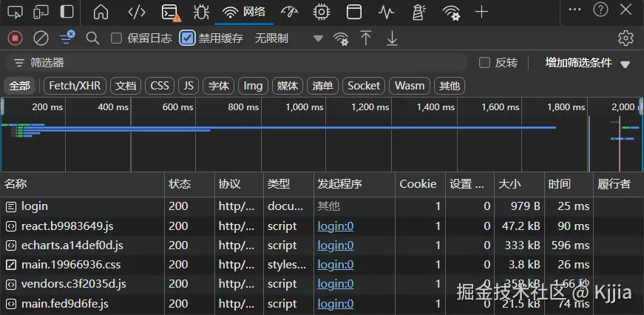Filter by 文档 type

point(125,86)
